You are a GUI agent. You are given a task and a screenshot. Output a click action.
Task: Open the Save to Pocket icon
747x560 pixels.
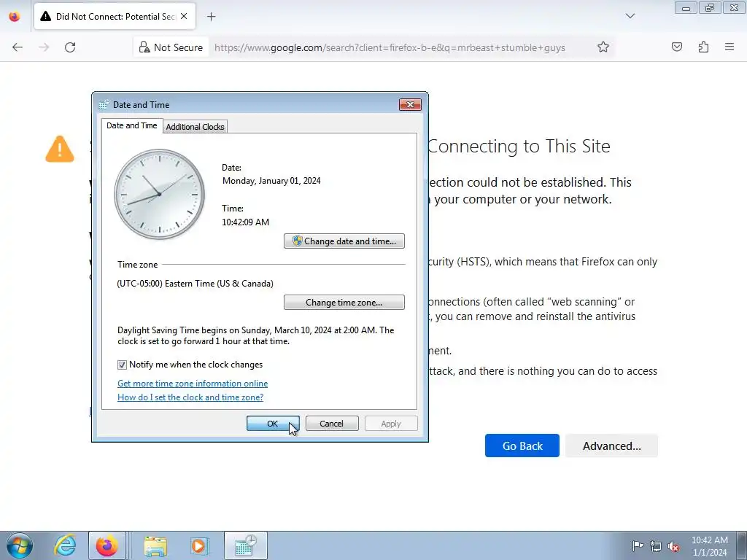676,47
